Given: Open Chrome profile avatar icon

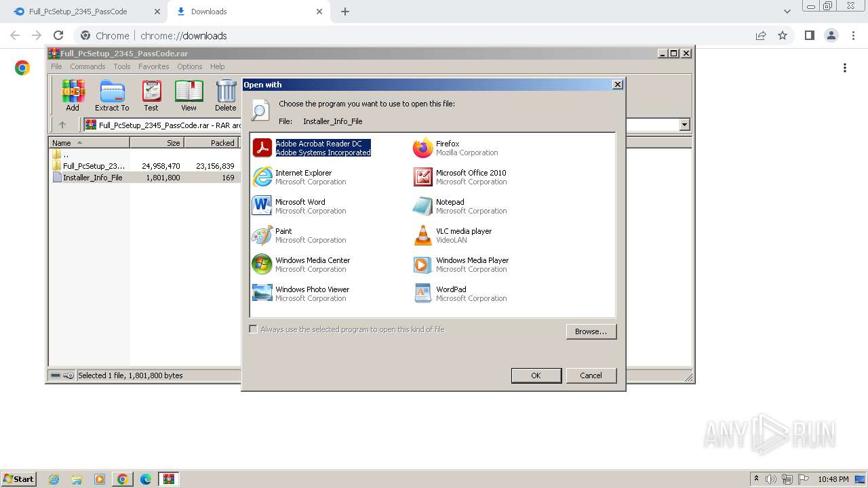Looking at the screenshot, I should pos(831,35).
